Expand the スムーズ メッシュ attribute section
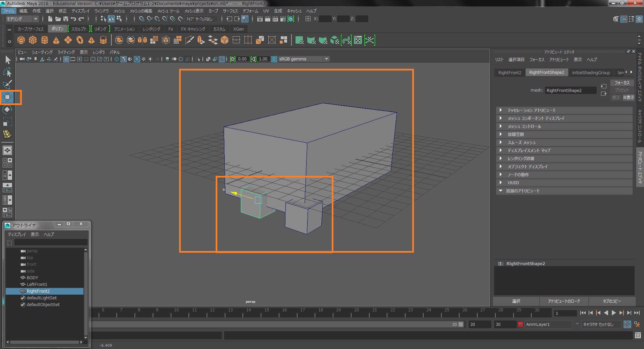The width and height of the screenshot is (644, 349). coord(521,143)
